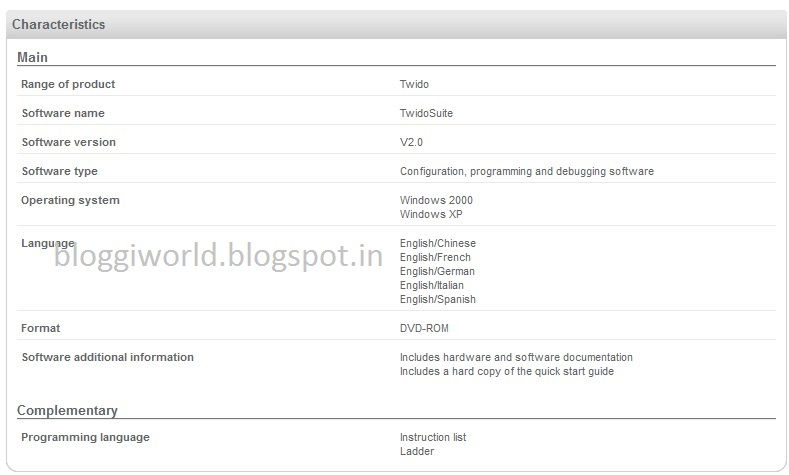Select Configuration, programming and debugging software text
This screenshot has height=475, width=789.
point(527,171)
